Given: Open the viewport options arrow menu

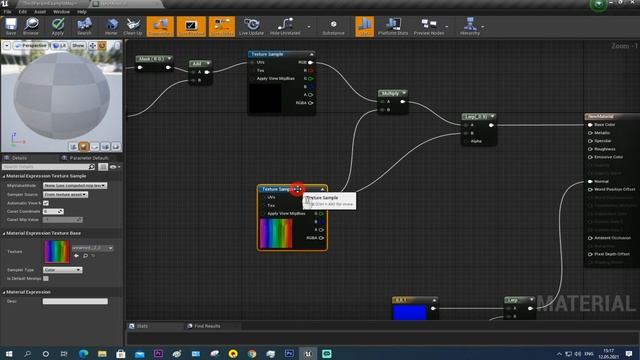Looking at the screenshot, I should pos(7,46).
